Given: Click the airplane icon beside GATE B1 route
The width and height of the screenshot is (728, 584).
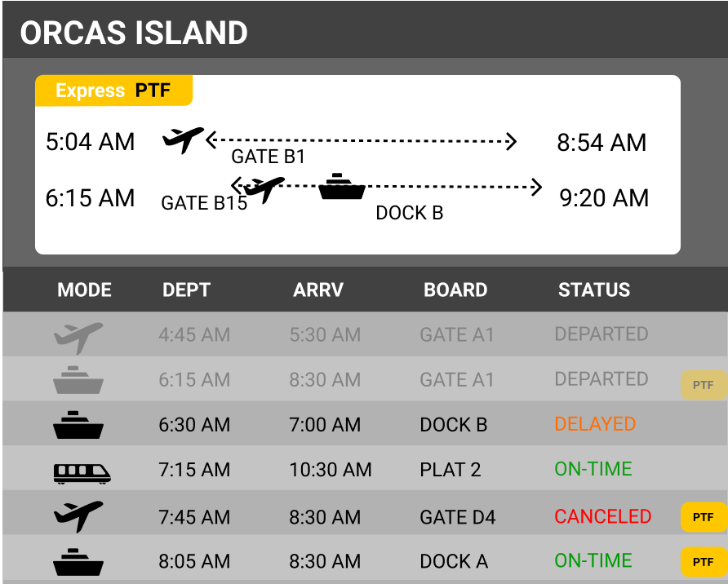Looking at the screenshot, I should tap(183, 139).
